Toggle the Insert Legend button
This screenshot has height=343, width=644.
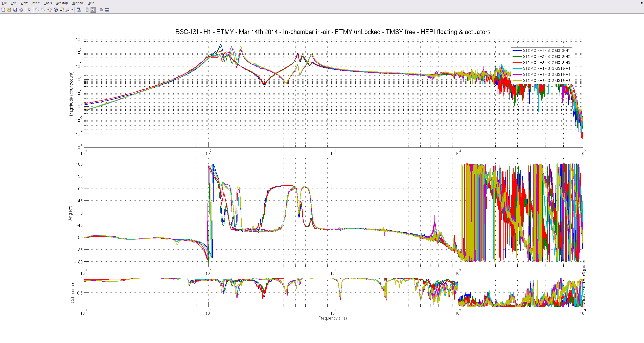click(93, 10)
